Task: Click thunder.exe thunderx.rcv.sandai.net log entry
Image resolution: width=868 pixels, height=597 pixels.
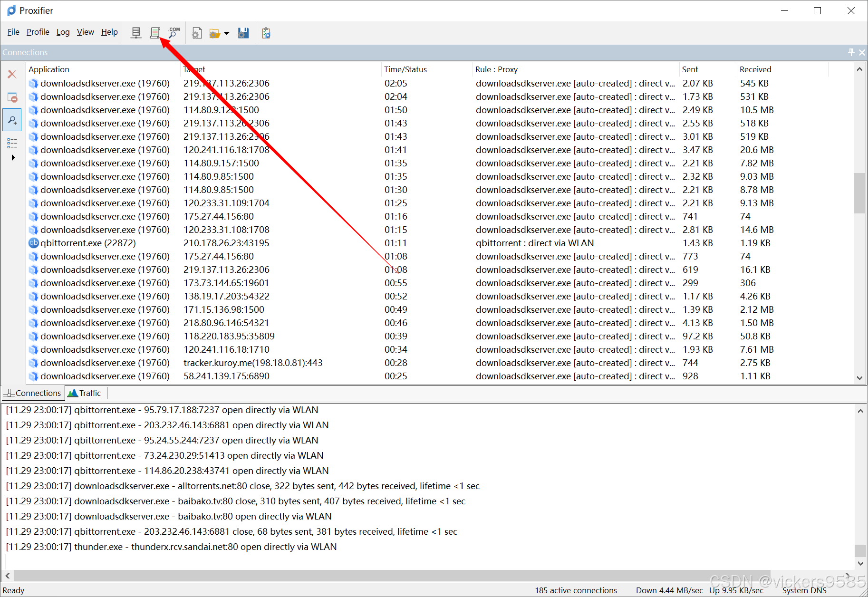Action: tap(171, 547)
